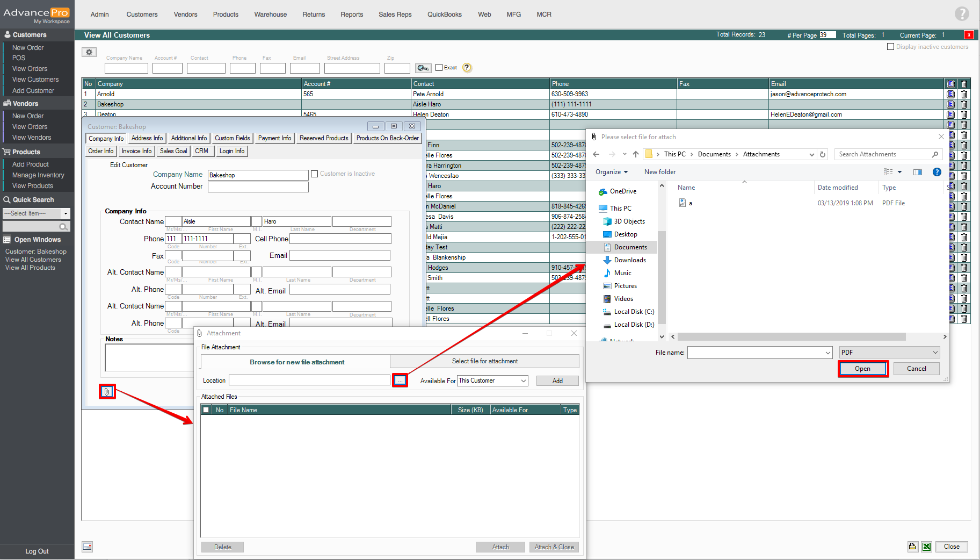Expand the PDF file type dropdown
This screenshot has height=560, width=980.
[935, 353]
